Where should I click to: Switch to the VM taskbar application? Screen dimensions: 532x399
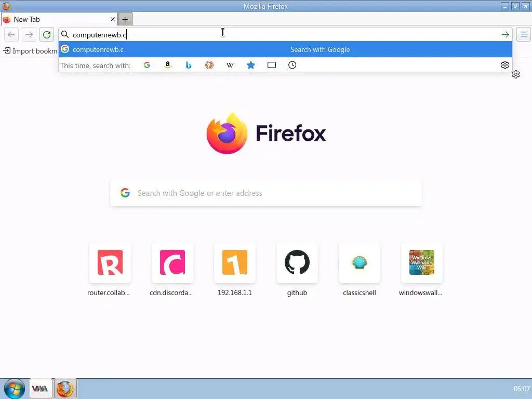(41, 389)
